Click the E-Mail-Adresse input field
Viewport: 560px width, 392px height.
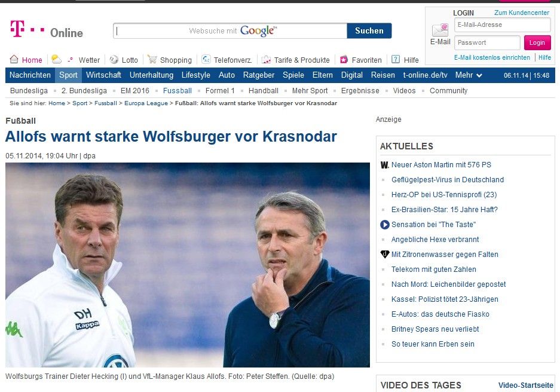coord(503,24)
